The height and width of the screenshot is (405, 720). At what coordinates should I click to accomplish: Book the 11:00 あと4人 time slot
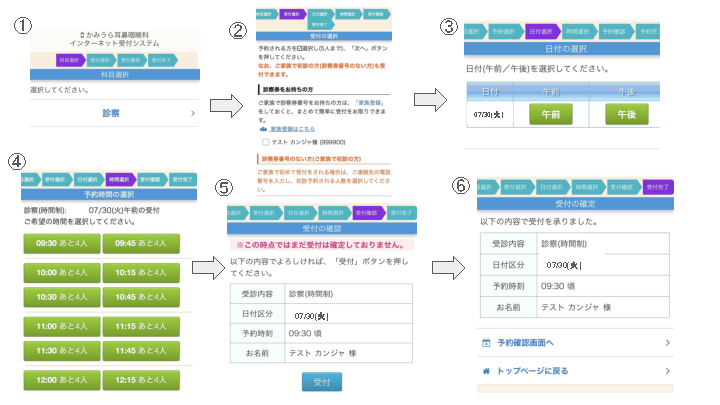click(x=60, y=326)
